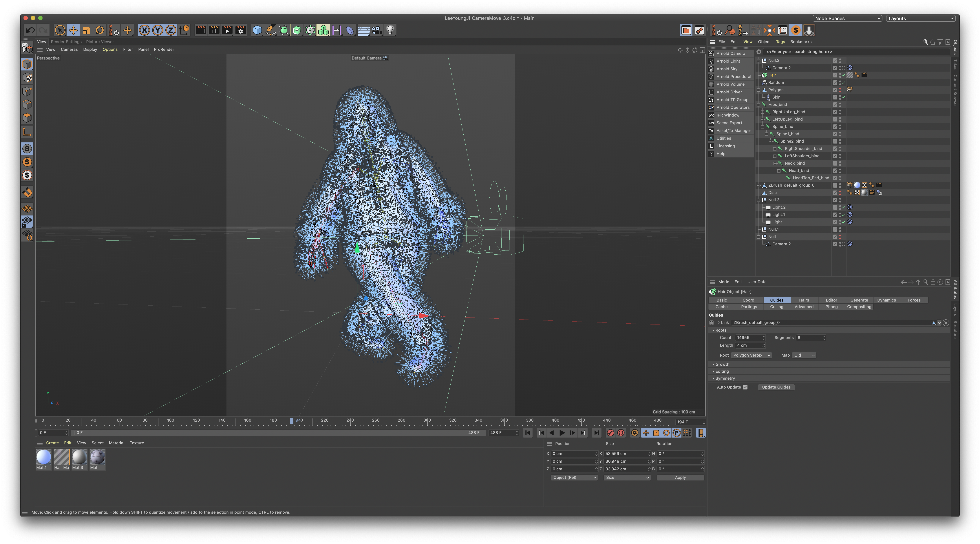The image size is (980, 544).
Task: Open Edit Render Settings clapperboard gear
Action: point(240,30)
